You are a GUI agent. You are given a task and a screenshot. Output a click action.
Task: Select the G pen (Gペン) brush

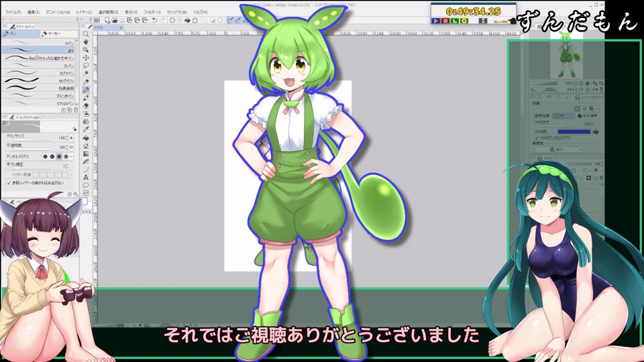40,43
